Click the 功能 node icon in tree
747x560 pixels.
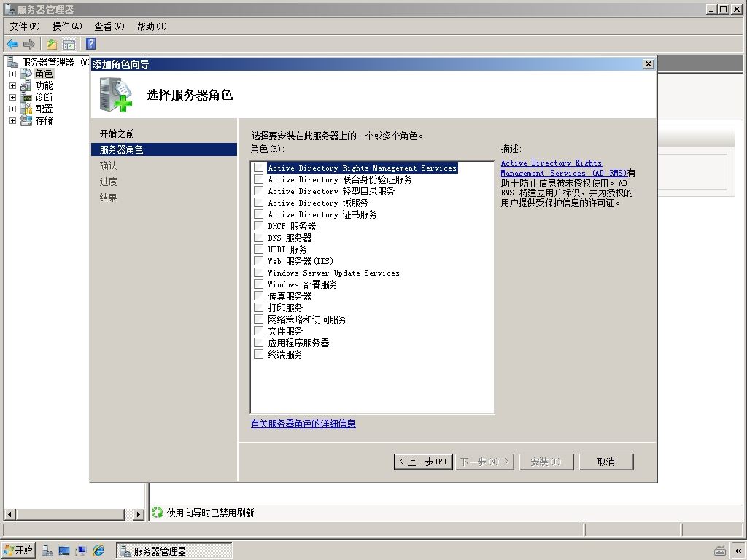click(x=26, y=86)
